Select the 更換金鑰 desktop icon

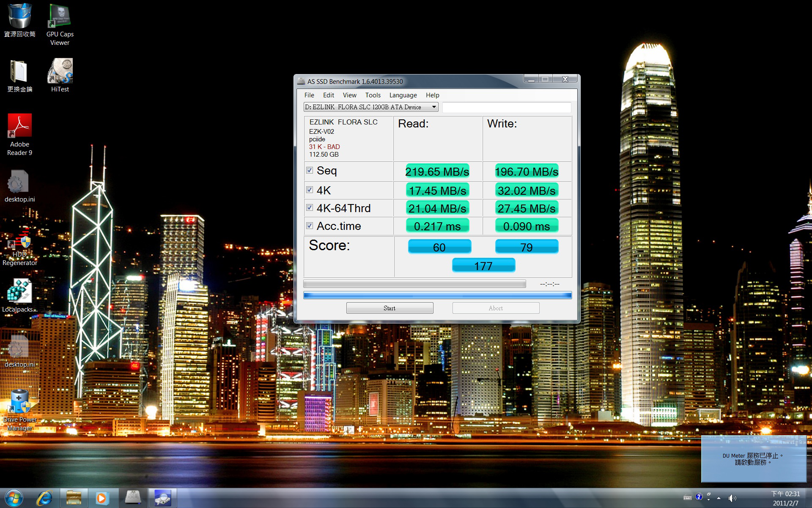(19, 76)
